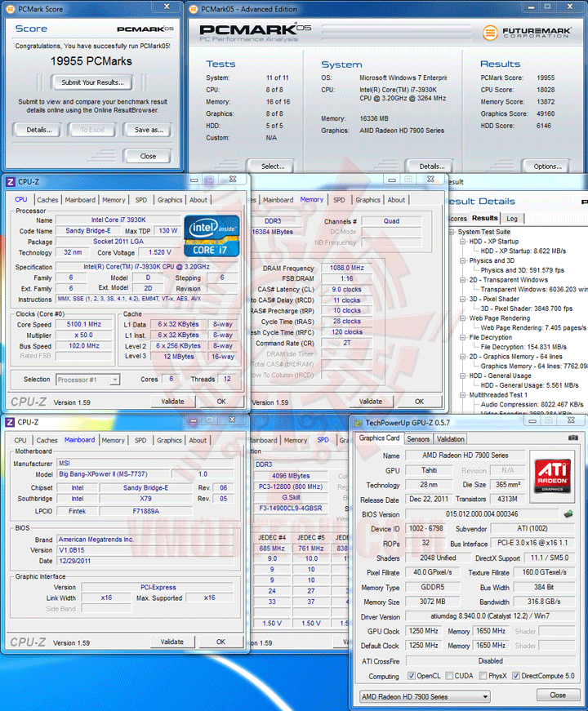The image size is (588, 711).
Task: Click the GPU-Z camera screenshot icon
Action: [x=573, y=438]
